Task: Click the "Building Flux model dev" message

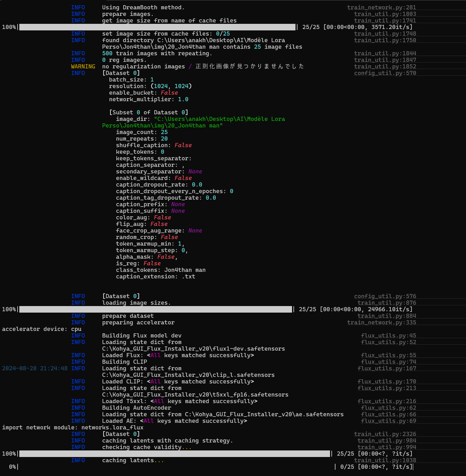Action: [142, 335]
